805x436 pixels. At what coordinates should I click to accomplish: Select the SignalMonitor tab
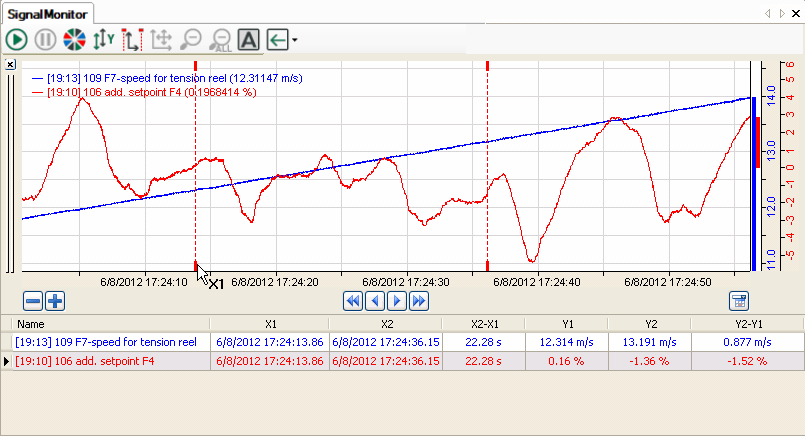click(x=47, y=14)
